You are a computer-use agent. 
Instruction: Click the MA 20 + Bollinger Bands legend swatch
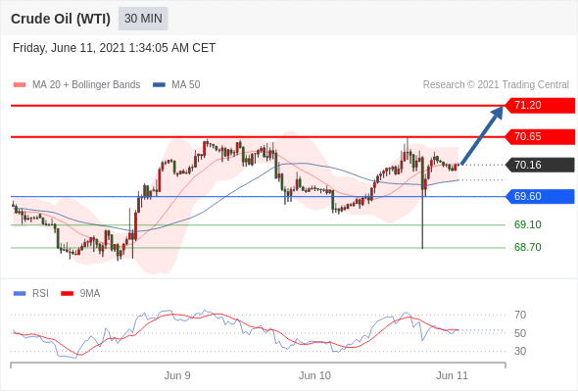pos(20,85)
